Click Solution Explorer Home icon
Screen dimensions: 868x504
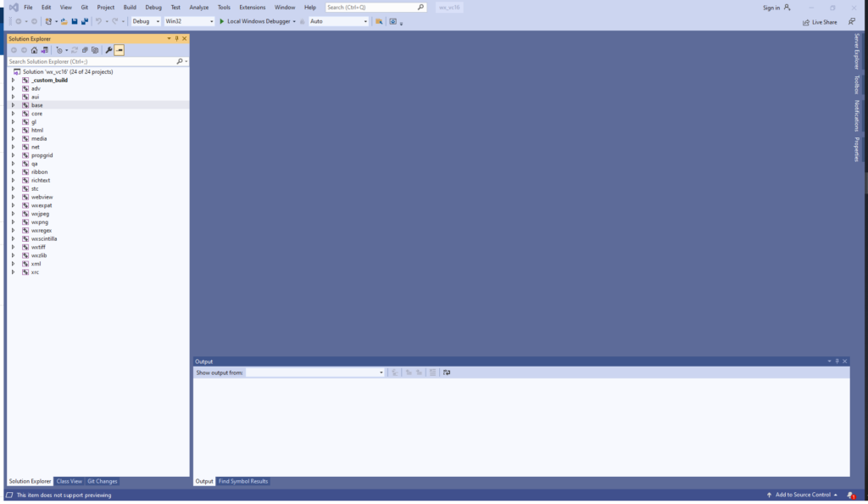pos(34,50)
